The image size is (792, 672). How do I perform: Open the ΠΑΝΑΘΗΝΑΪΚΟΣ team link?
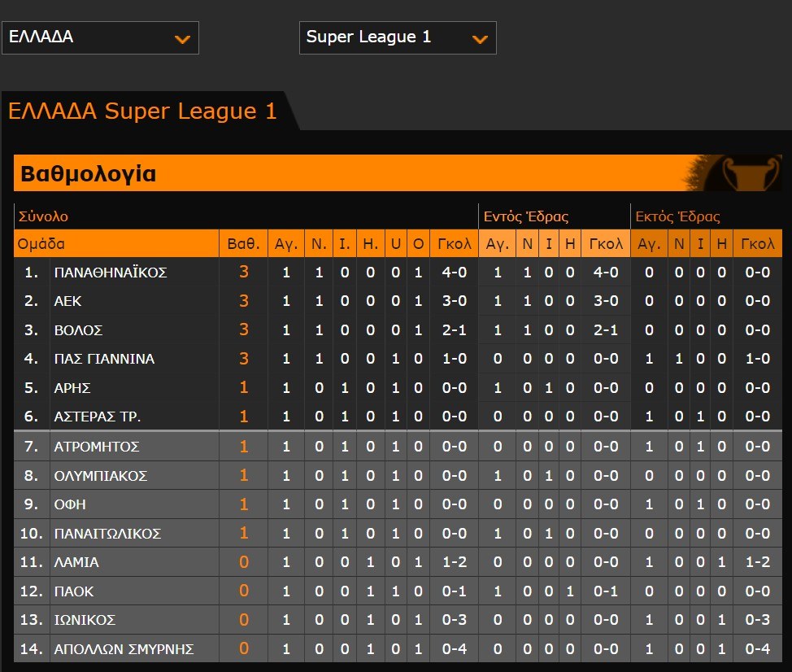pyautogui.click(x=110, y=273)
